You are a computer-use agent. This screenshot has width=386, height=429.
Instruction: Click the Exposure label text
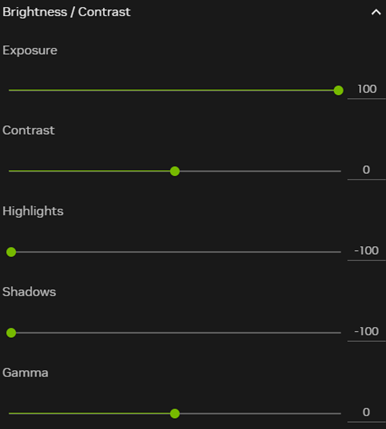(x=30, y=51)
